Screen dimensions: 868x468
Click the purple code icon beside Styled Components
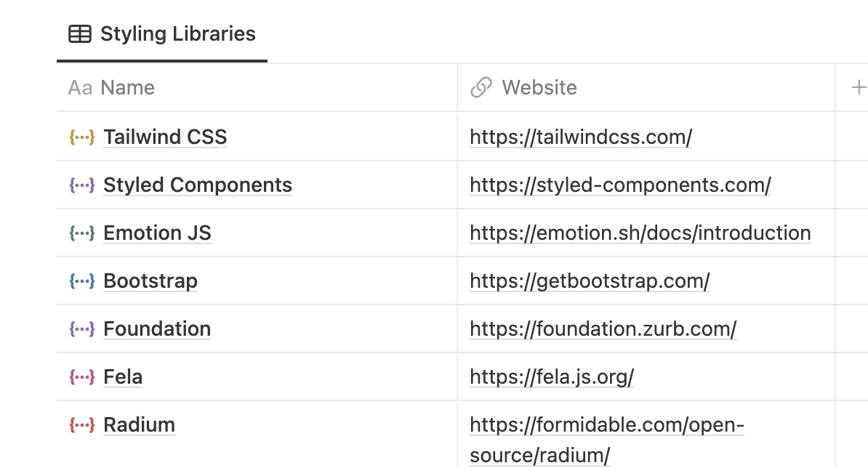(x=81, y=185)
